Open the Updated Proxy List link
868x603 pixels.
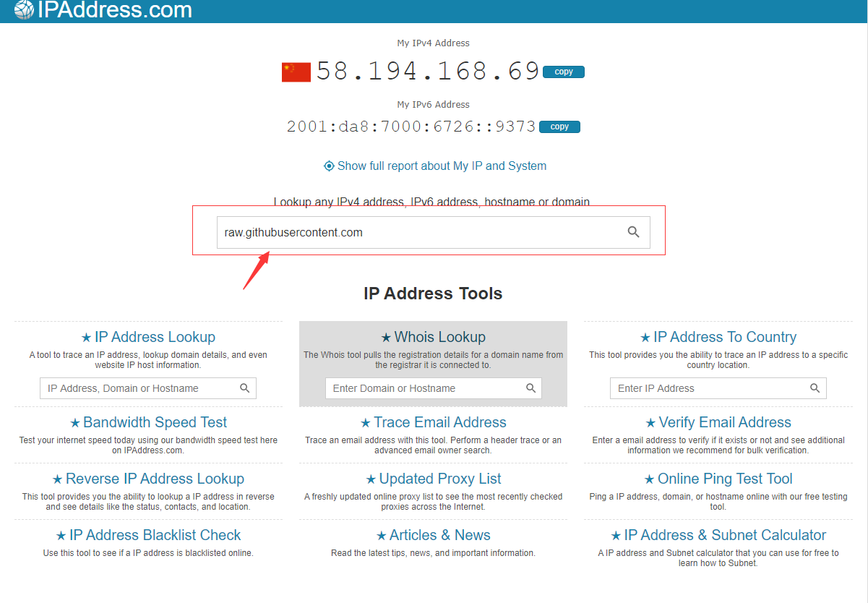[x=440, y=479]
